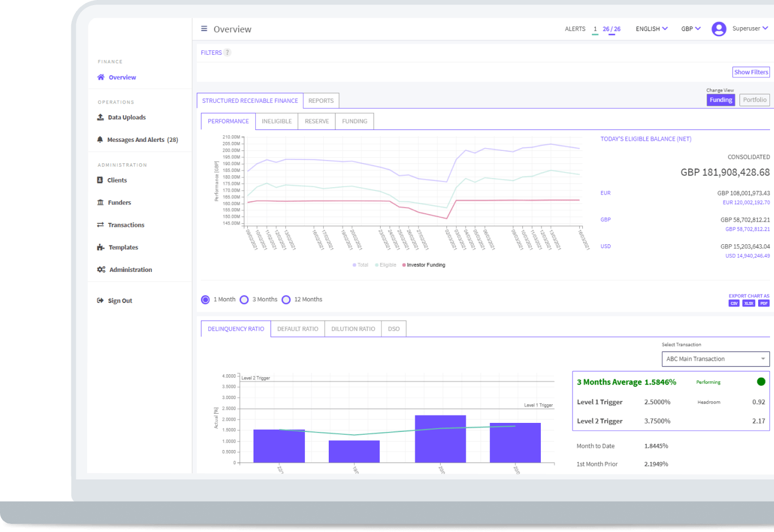Toggle Total series in chart legend
This screenshot has height=532, width=774.
click(360, 265)
